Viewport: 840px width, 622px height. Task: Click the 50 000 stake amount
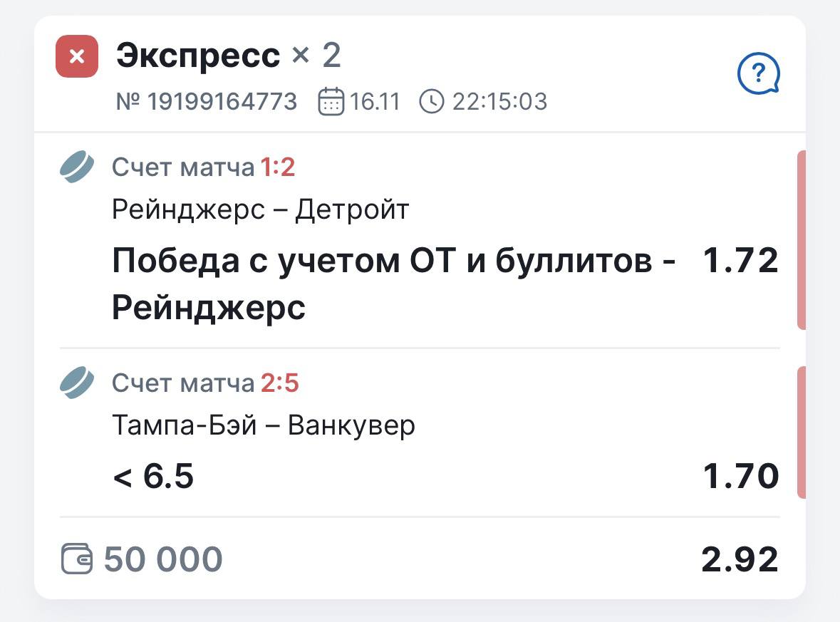[163, 559]
